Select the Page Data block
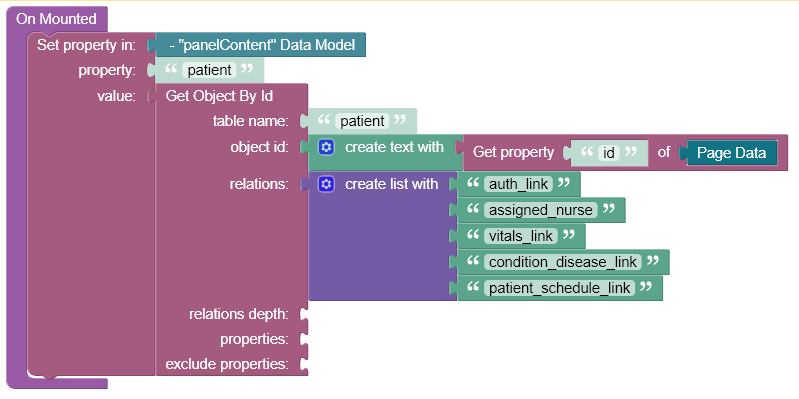The width and height of the screenshot is (799, 399). [x=731, y=153]
